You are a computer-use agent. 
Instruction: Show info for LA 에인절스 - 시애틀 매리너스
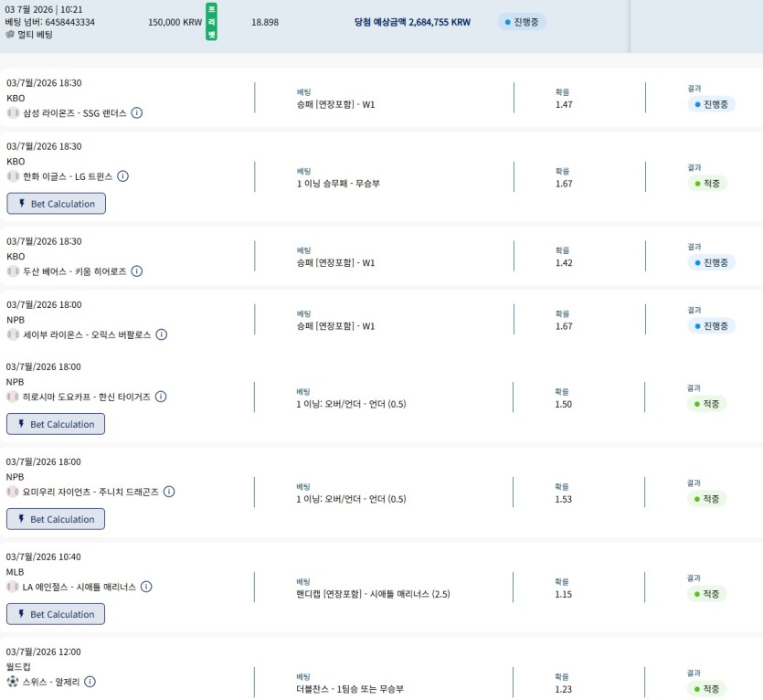coord(146,587)
